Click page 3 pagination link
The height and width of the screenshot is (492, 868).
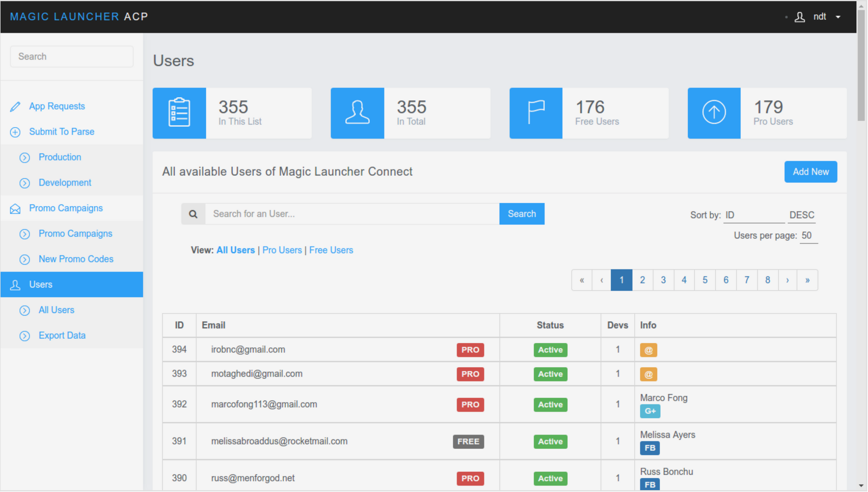click(x=664, y=279)
